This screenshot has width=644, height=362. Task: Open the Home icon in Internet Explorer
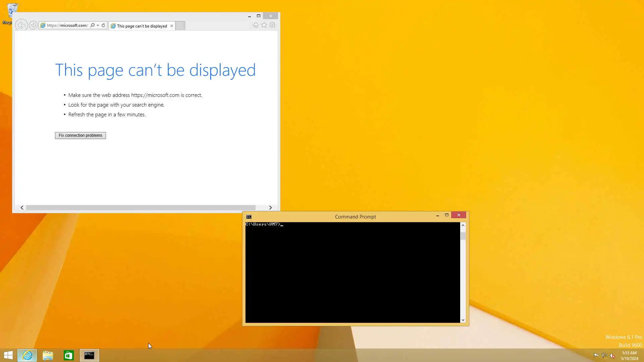pyautogui.click(x=256, y=25)
